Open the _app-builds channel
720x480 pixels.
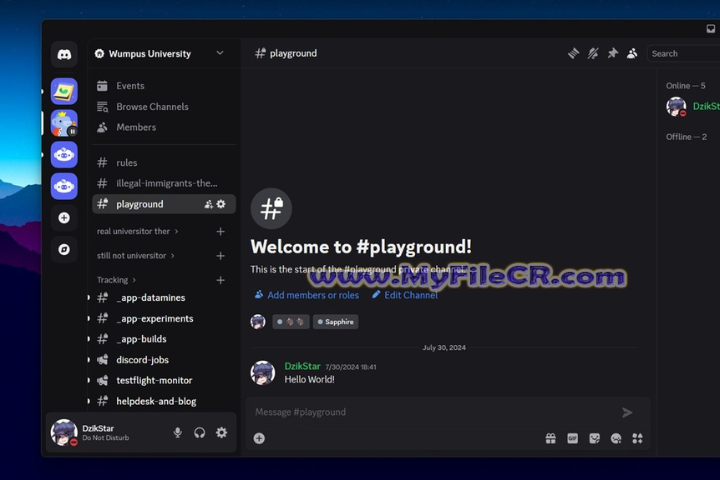click(x=164, y=339)
